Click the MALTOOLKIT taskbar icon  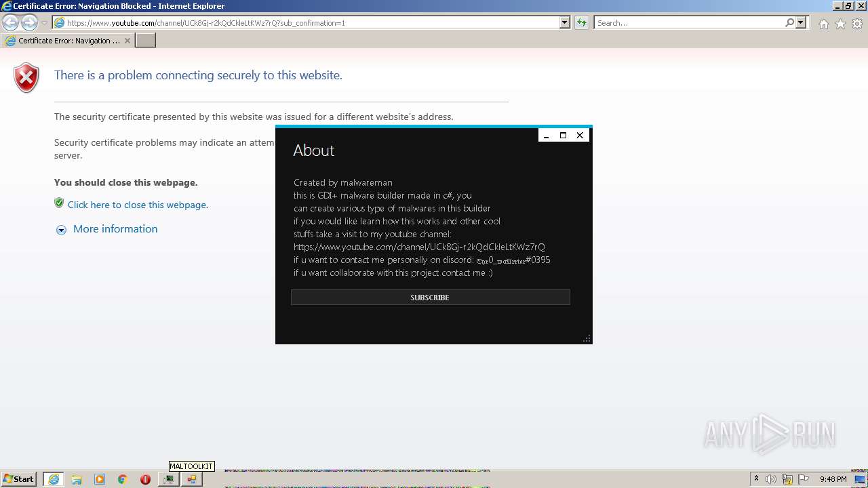click(x=168, y=479)
